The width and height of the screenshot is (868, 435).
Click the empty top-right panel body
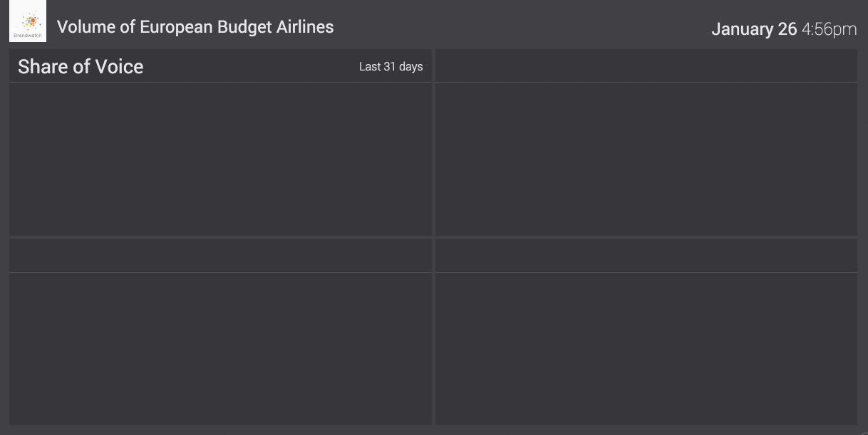(646, 159)
